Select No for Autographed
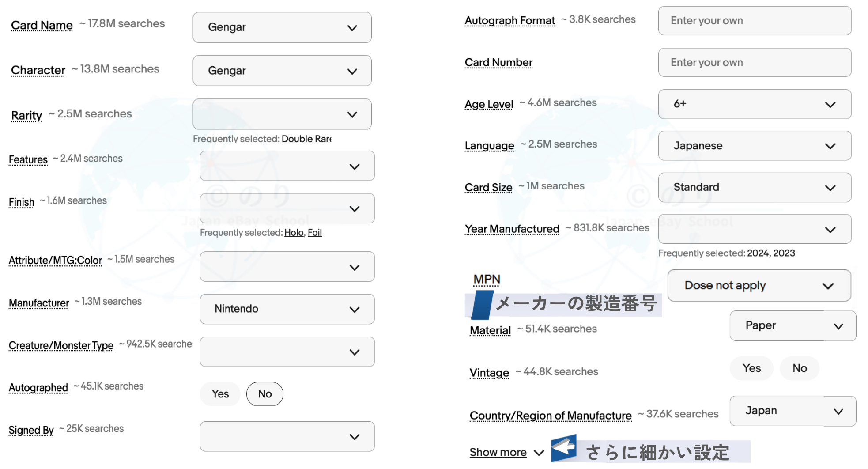The height and width of the screenshot is (469, 868). 264,394
